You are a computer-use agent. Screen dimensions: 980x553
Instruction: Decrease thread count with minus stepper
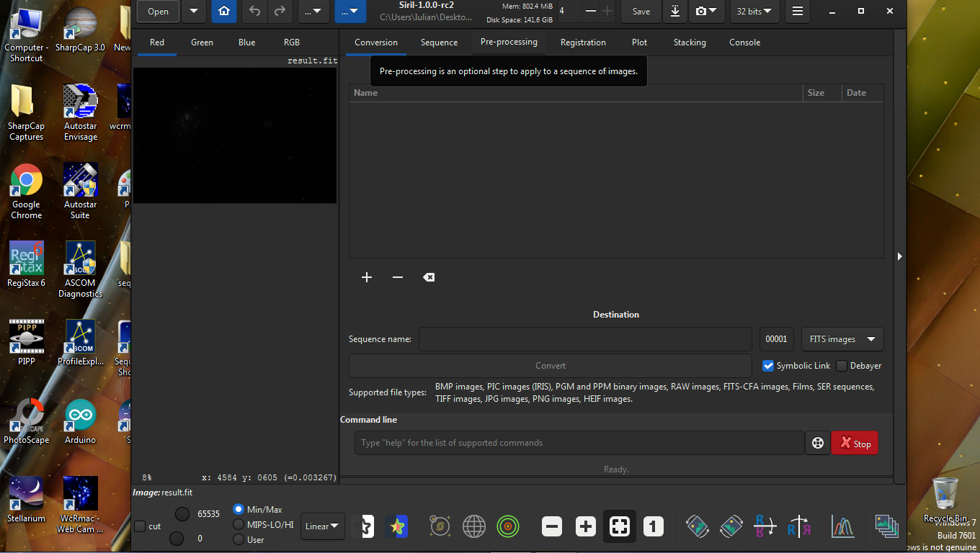591,12
